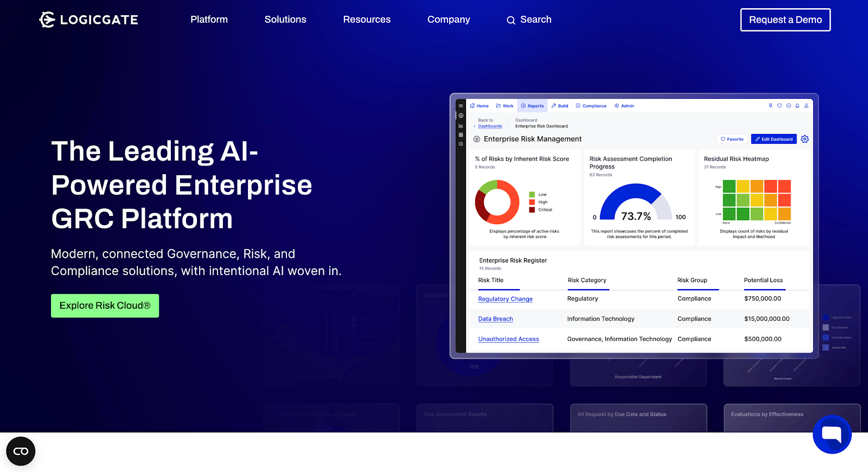Screen dimensions: 868x472
Task: Click hamburger menu icon in dashboard sidebar
Action: pyautogui.click(x=461, y=106)
